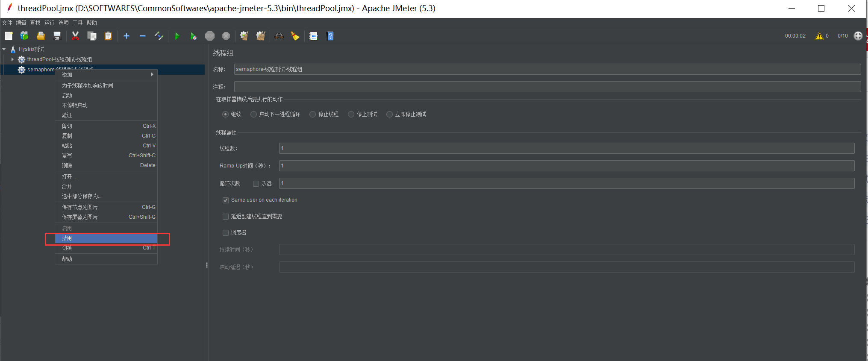Open the Function helper list icon
The image size is (868, 361).
tap(313, 36)
